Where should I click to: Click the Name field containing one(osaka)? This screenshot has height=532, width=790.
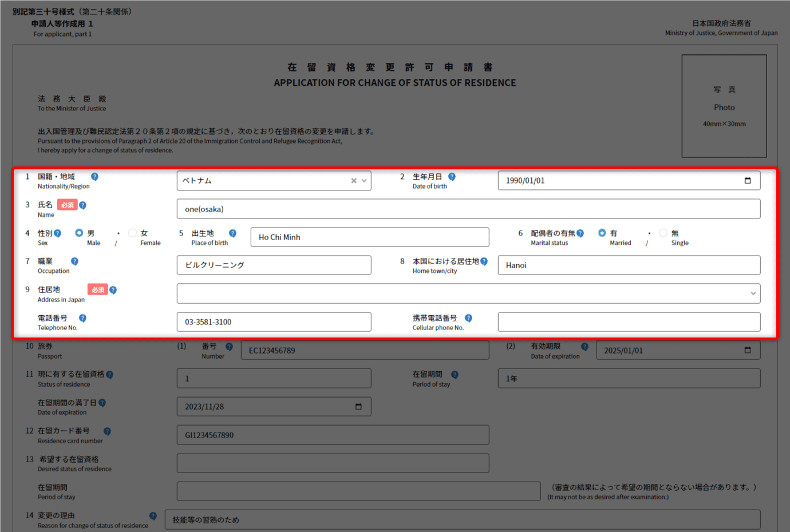click(468, 209)
